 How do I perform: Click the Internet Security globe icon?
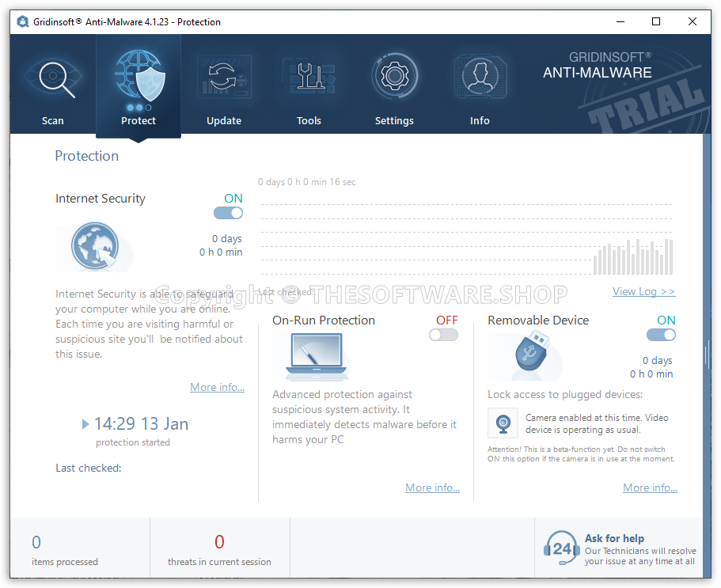click(x=95, y=247)
